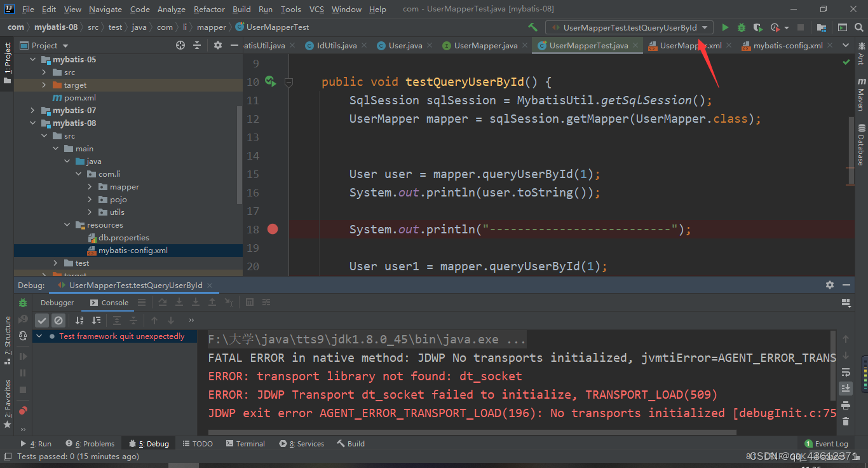
Task: Sort test results alphabetically in Debug panel
Action: coord(78,320)
